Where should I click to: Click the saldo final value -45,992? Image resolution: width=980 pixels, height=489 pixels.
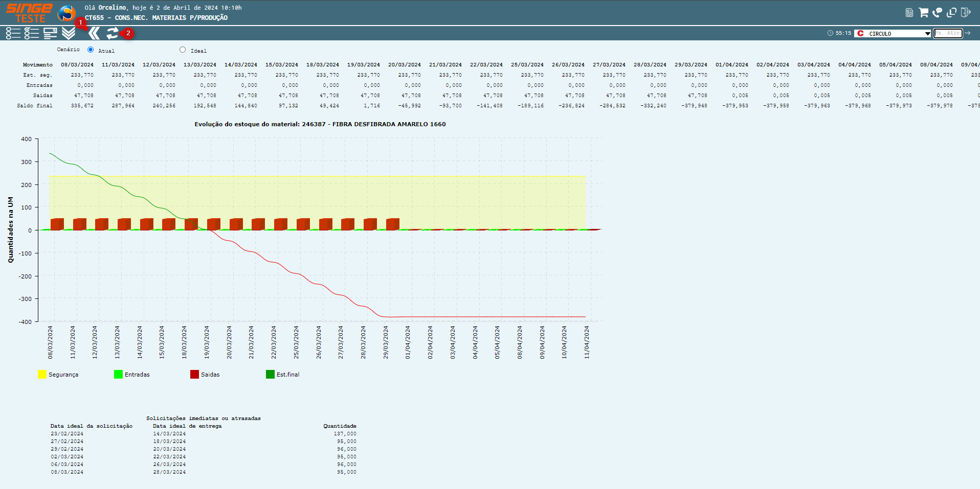click(x=410, y=106)
